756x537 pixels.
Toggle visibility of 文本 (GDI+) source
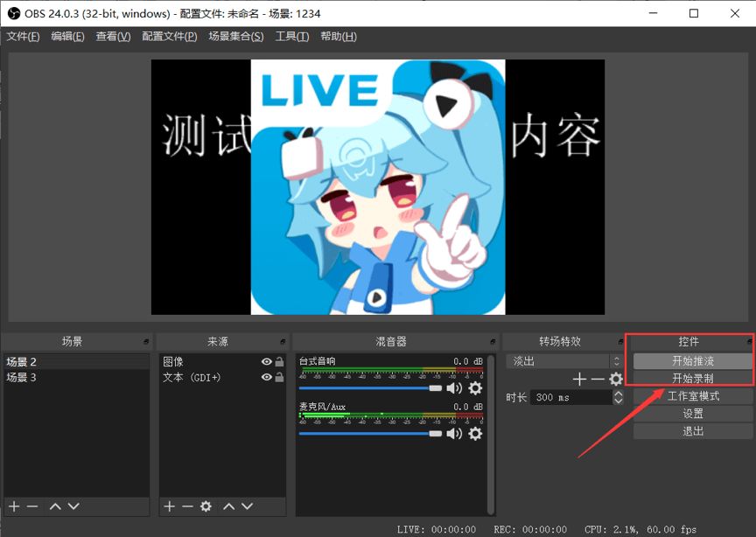(x=266, y=378)
